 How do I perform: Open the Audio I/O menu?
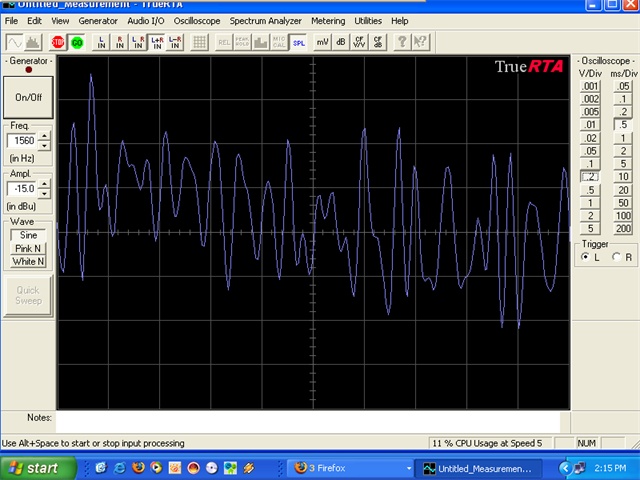(146, 21)
